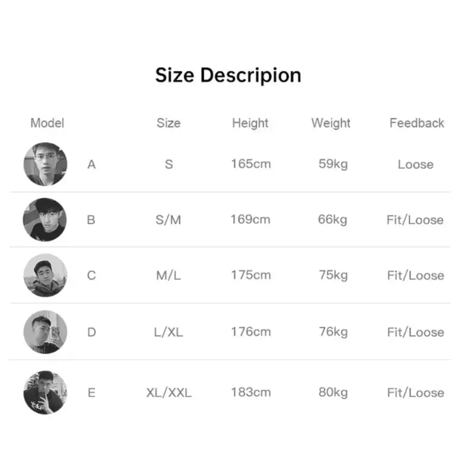Click model C's round avatar photo

pyautogui.click(x=45, y=275)
